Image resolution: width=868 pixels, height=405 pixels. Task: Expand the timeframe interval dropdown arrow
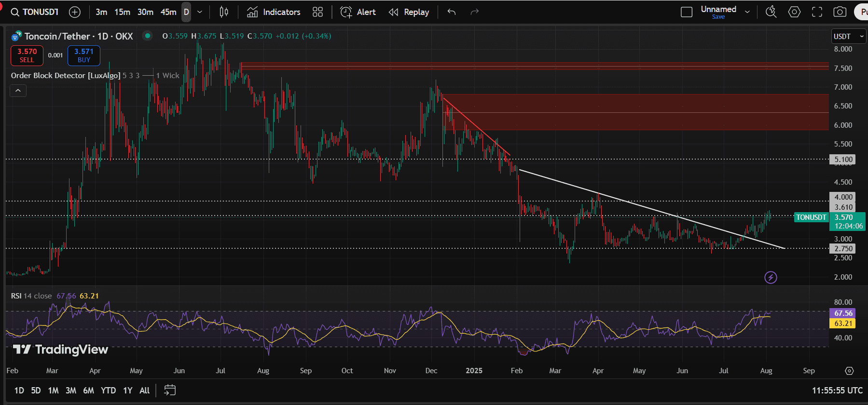(200, 12)
